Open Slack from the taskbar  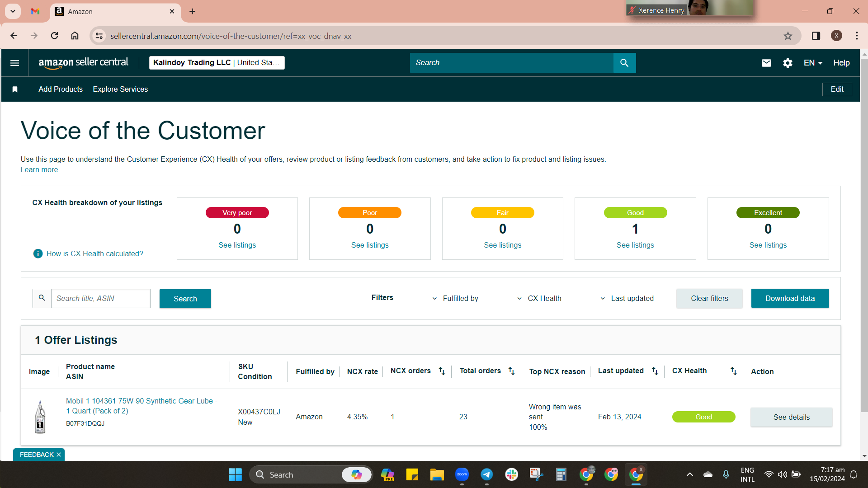(x=511, y=474)
